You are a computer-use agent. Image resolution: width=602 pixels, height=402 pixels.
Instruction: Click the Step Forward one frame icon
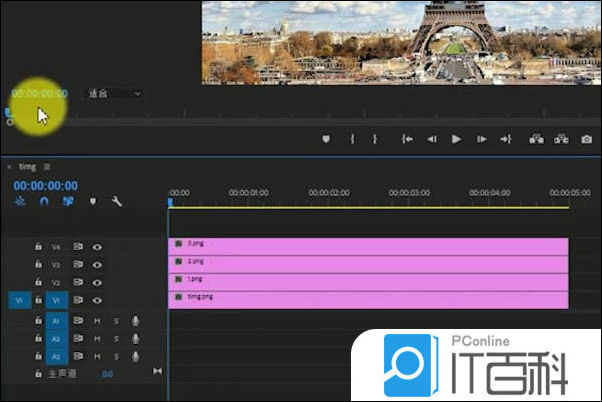click(482, 139)
